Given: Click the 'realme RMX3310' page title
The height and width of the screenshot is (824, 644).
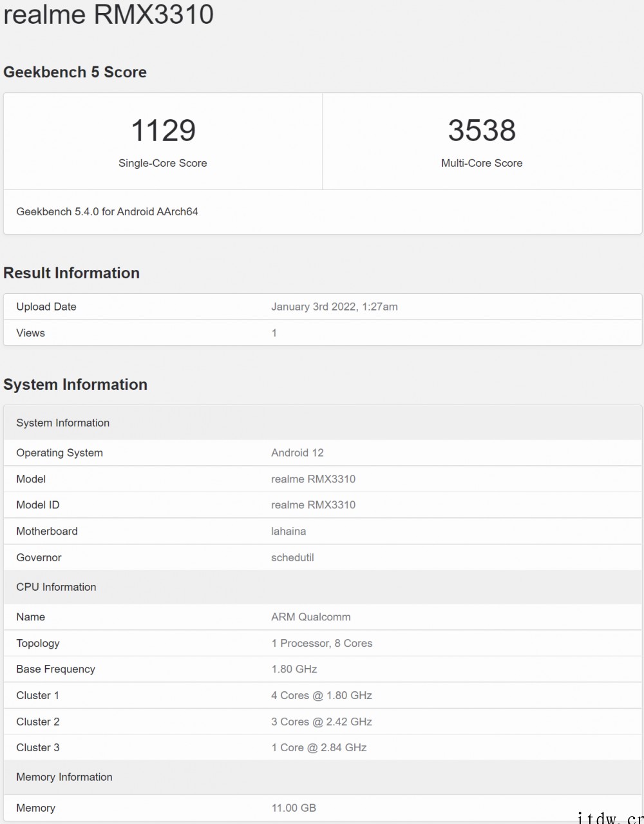Looking at the screenshot, I should click(108, 14).
